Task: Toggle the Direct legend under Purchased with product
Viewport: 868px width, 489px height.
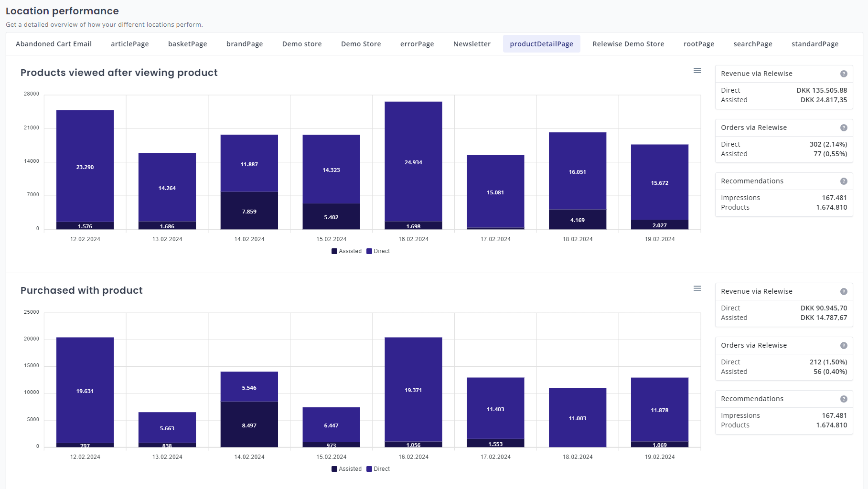Action: (379, 469)
